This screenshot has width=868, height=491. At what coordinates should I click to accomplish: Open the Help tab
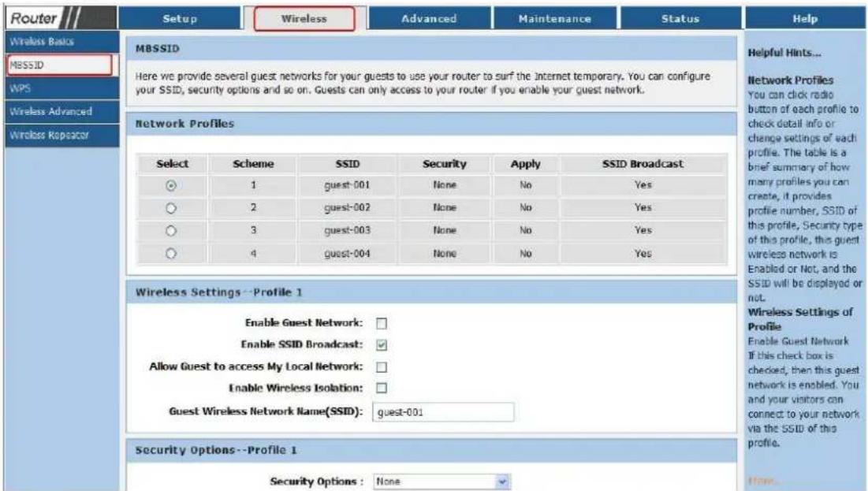pos(805,18)
